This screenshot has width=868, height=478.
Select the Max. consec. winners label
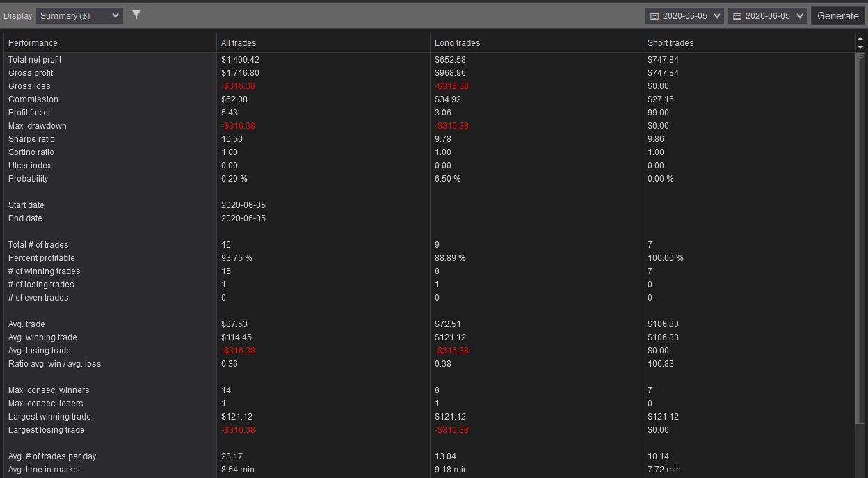tap(49, 390)
